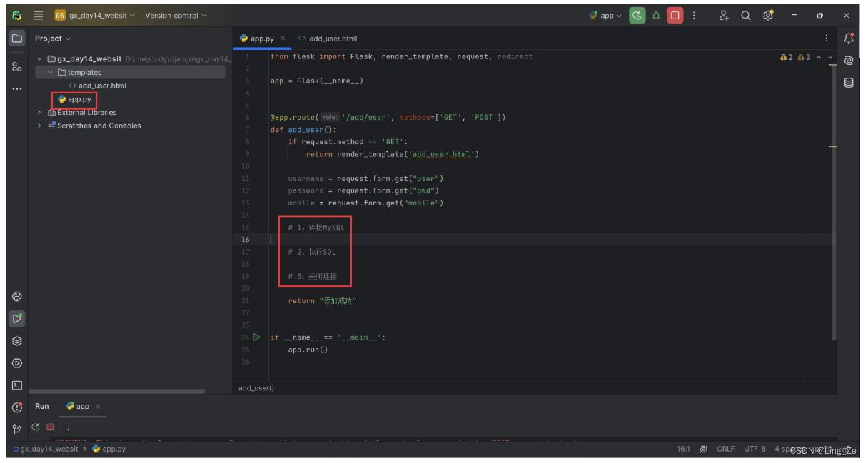Place cursor on line 25 app.run()
Image resolution: width=868 pixels, height=463 pixels.
point(308,350)
